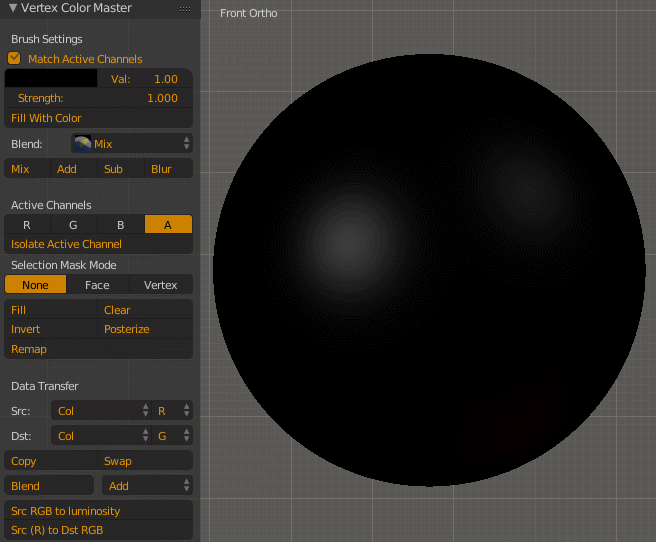Open the Blend mode Mix dropdown
Image resolution: width=656 pixels, height=542 pixels.
[x=132, y=144]
